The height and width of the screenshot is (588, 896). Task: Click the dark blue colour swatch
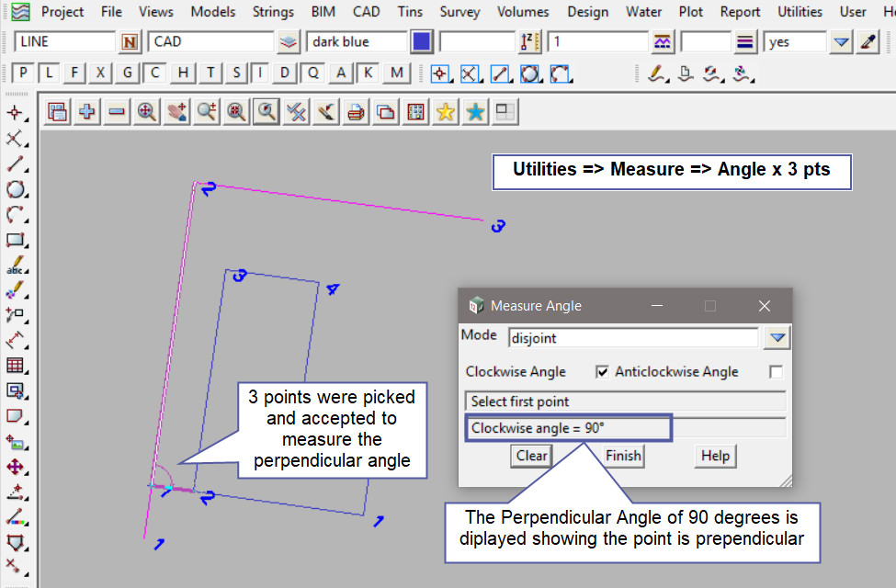coord(421,42)
